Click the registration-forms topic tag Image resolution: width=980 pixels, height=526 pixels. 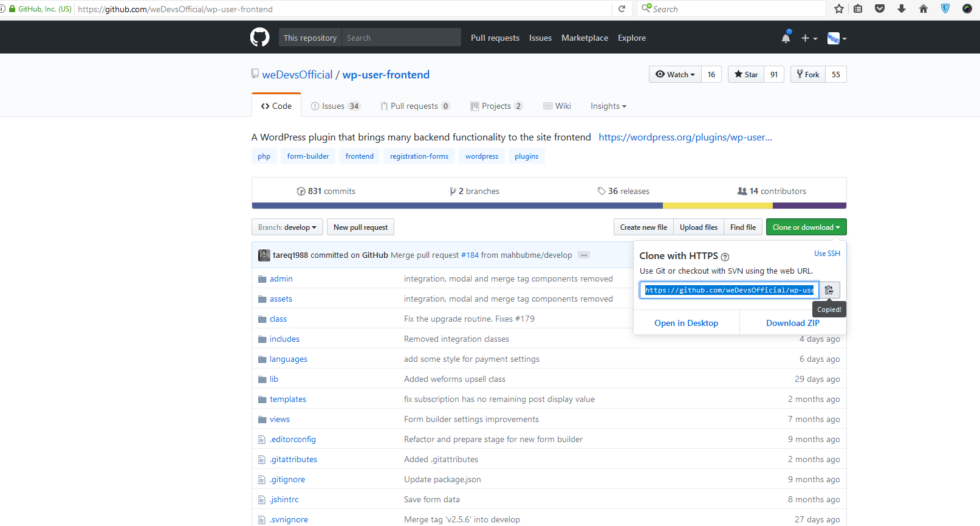(x=419, y=156)
